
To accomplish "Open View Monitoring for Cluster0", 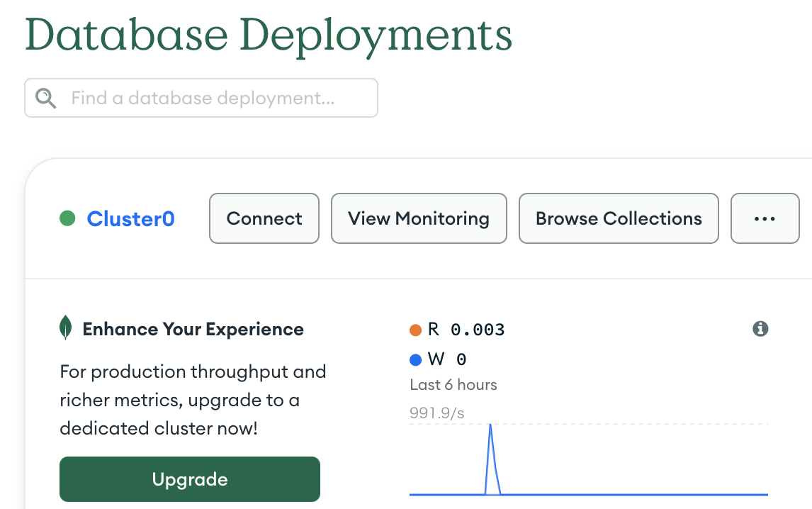I will tap(419, 218).
